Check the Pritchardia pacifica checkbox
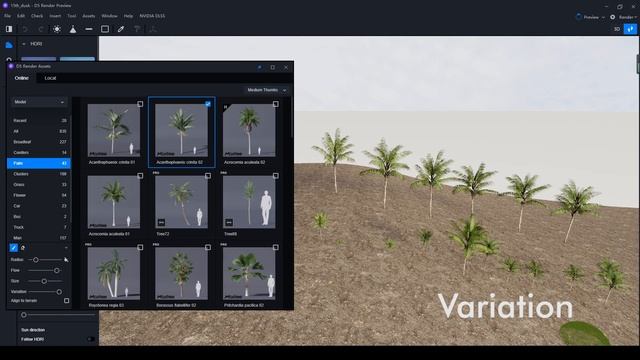The image size is (640, 360). point(276,247)
